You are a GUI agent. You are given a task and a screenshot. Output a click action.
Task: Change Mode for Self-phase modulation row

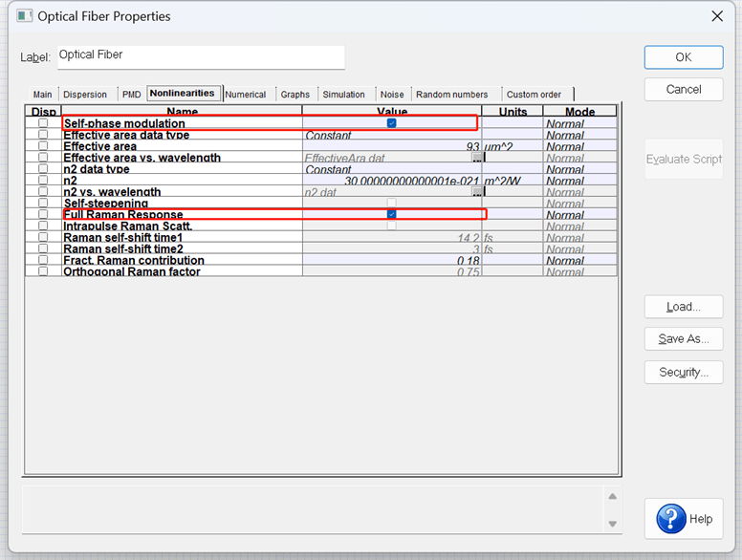579,123
